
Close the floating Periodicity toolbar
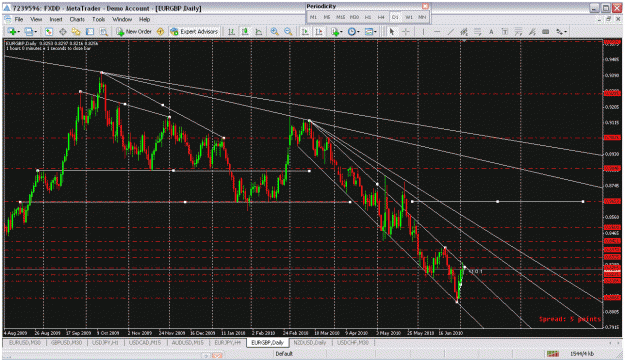pyautogui.click(x=425, y=6)
